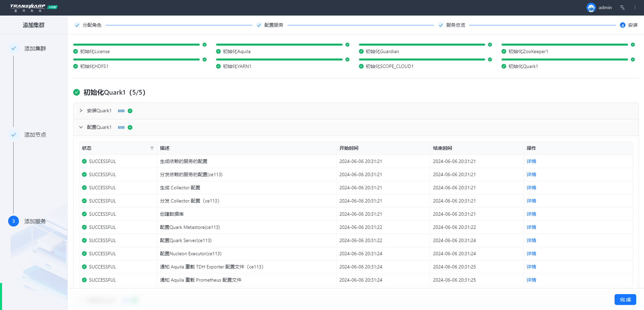644x310 pixels.
Task: Click the 分配角色 step check icon
Action: coord(77,25)
